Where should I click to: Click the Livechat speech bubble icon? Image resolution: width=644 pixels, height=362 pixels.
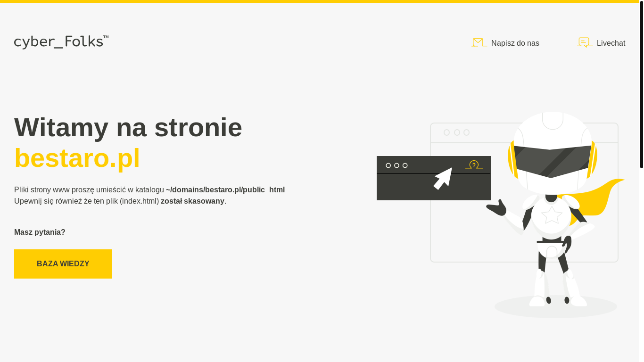584,42
